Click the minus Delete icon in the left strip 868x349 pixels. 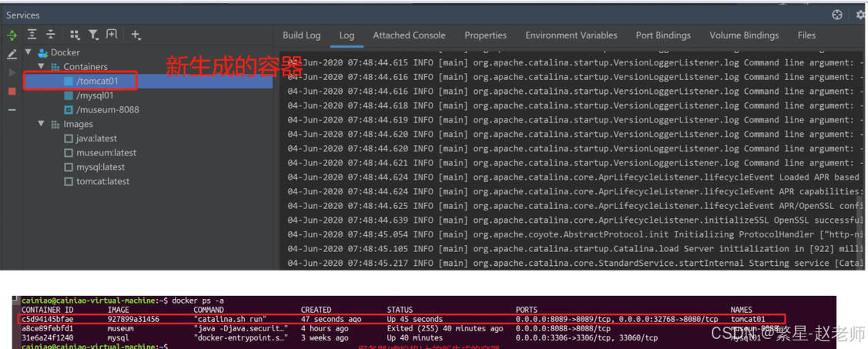pos(12,109)
